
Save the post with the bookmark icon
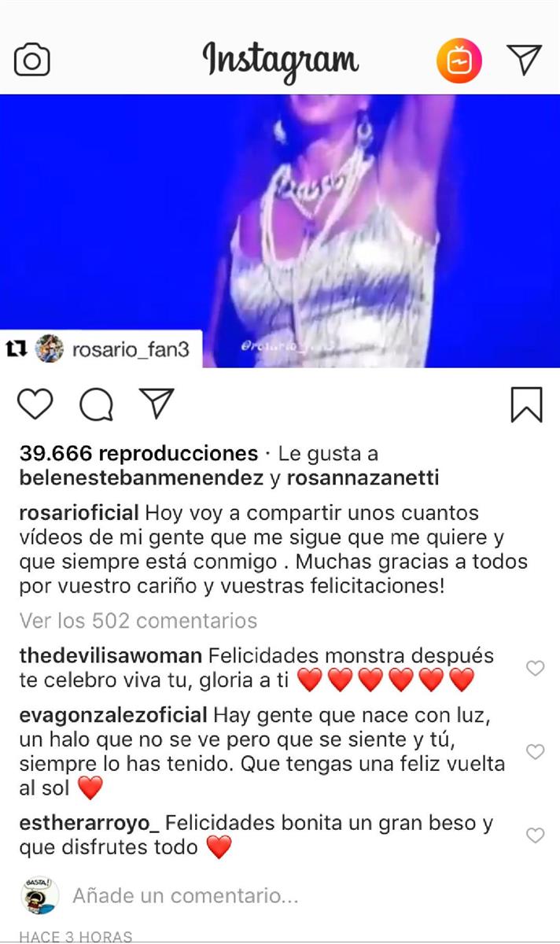[x=526, y=404]
